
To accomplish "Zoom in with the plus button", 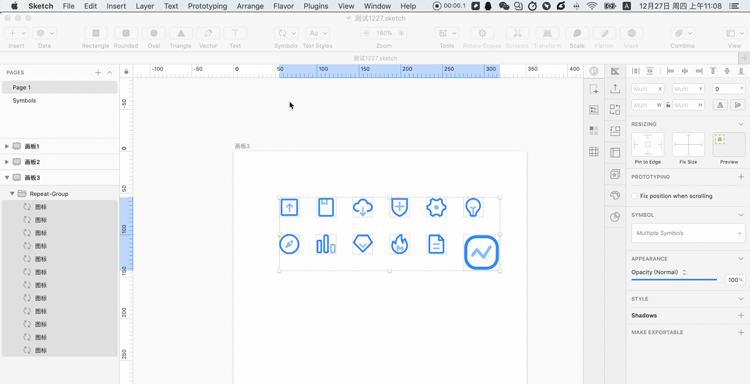I will [401, 33].
